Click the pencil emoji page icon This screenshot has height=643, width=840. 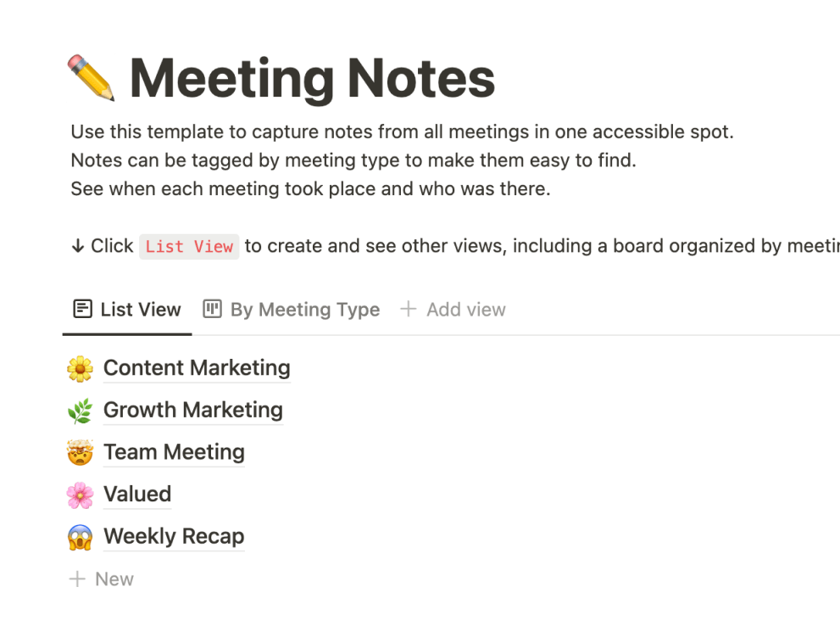pos(91,78)
